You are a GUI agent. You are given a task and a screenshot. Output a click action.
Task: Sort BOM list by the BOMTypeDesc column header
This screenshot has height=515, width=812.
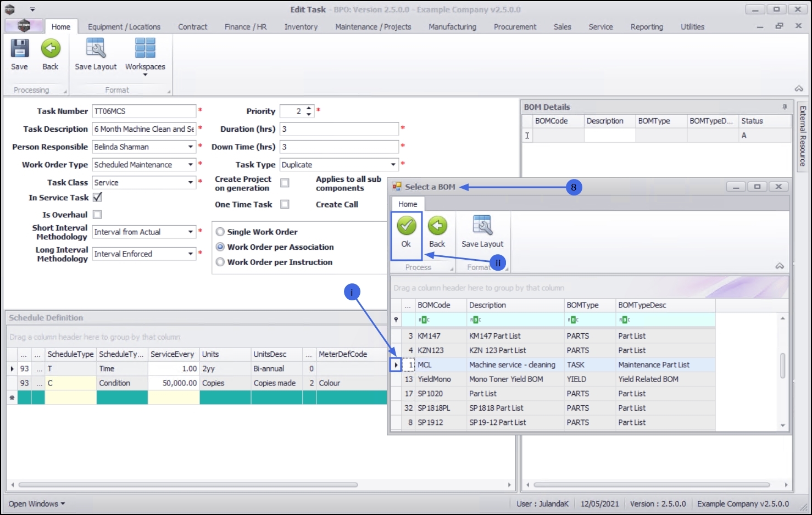665,305
